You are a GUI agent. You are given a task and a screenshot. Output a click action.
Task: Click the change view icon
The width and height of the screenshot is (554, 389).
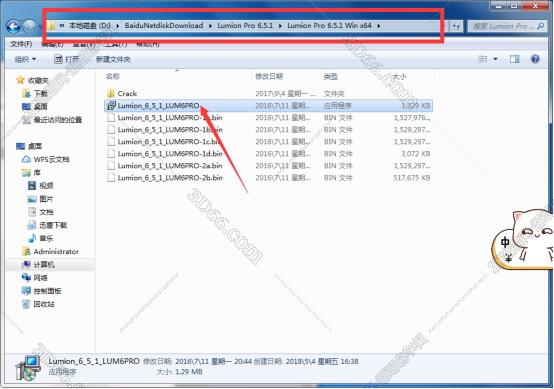(483, 59)
